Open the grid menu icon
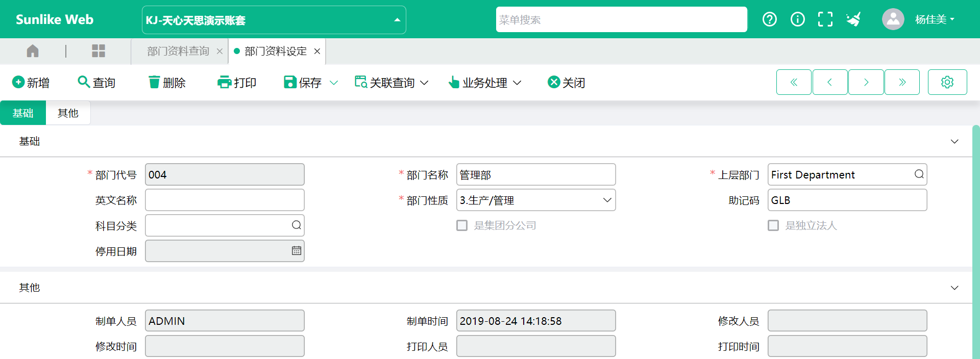 pos(99,51)
